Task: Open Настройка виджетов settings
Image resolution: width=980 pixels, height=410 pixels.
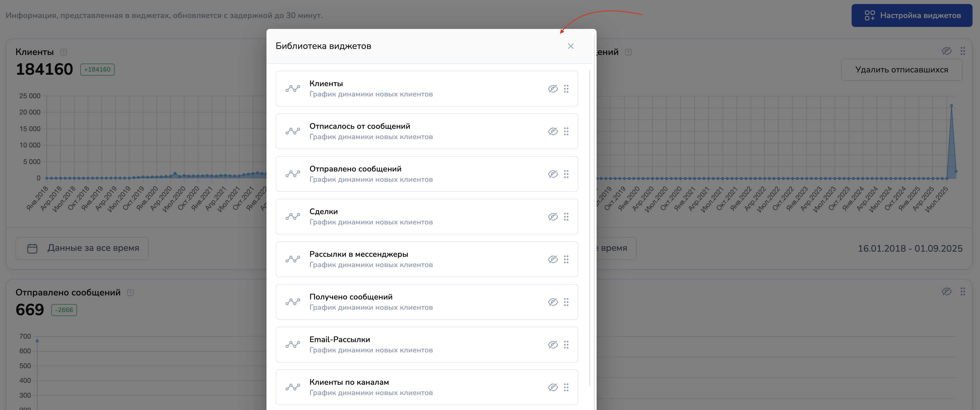Action: tap(912, 15)
